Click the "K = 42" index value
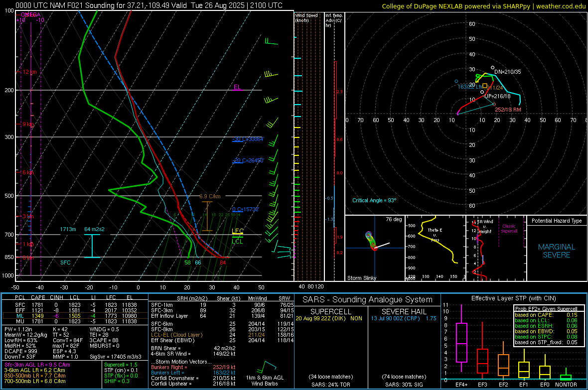Viewport: 588px width, 390px height. pos(60,329)
